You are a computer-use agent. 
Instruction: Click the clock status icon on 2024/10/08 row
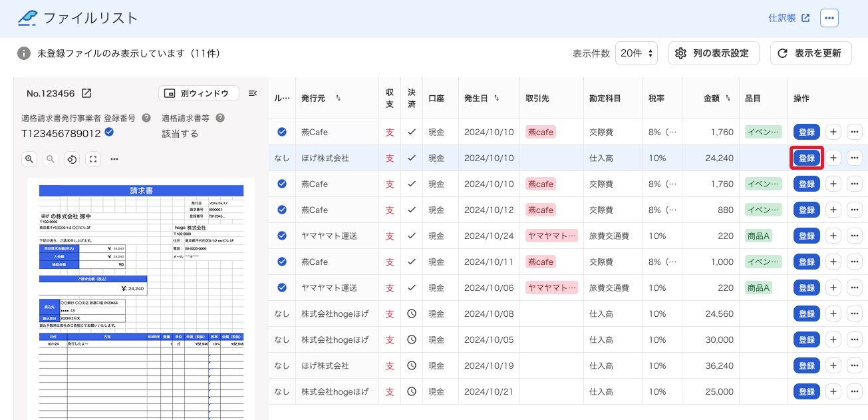412,314
